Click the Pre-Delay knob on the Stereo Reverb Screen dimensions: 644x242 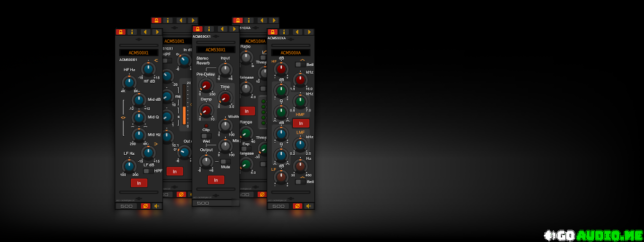205,85
